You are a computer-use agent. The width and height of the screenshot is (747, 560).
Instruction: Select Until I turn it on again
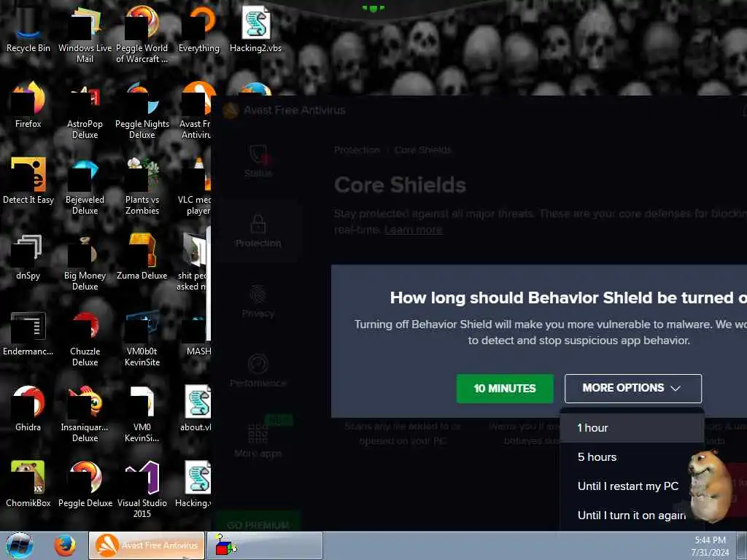(x=632, y=516)
